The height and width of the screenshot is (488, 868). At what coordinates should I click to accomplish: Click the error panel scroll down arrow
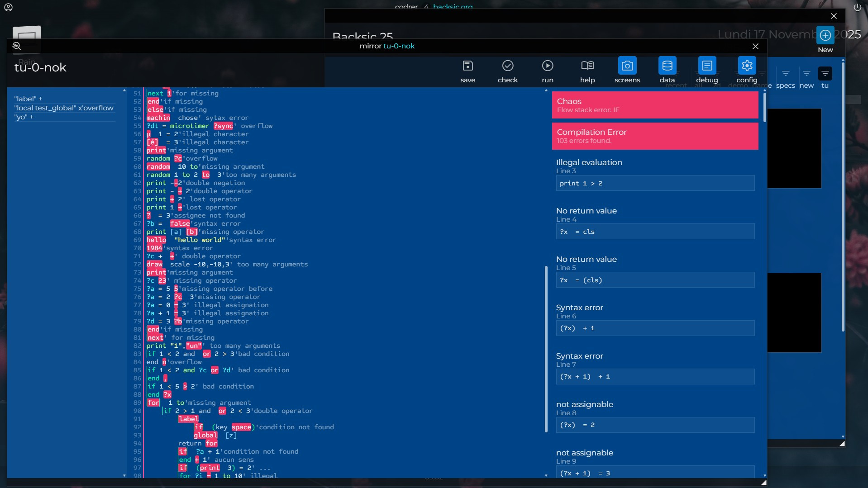coord(764,475)
